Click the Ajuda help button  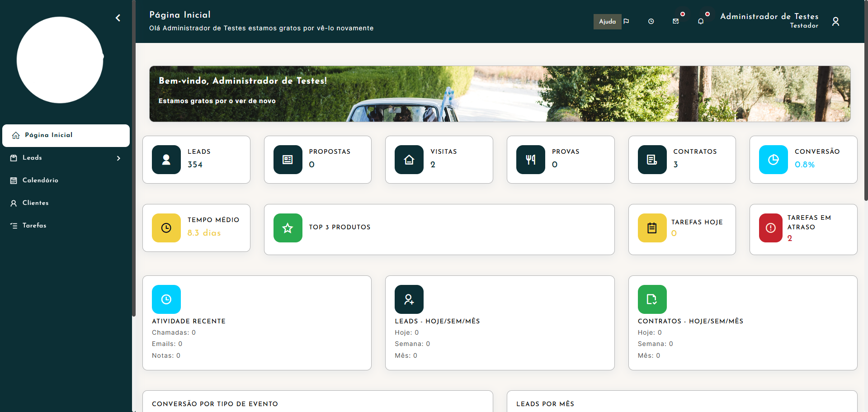pyautogui.click(x=607, y=22)
